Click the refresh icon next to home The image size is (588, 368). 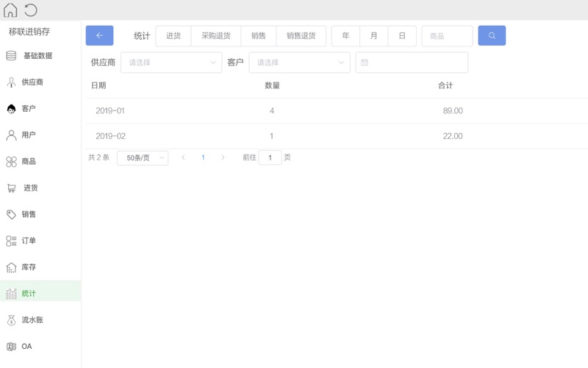pos(31,10)
